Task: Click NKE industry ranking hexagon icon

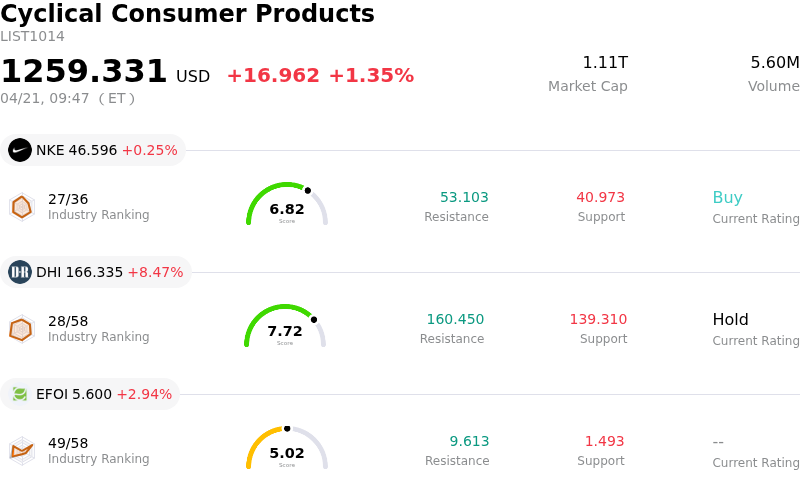Action: (21, 206)
